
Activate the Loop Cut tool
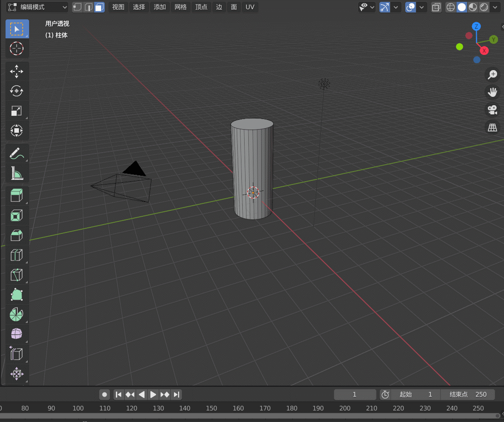click(x=17, y=256)
